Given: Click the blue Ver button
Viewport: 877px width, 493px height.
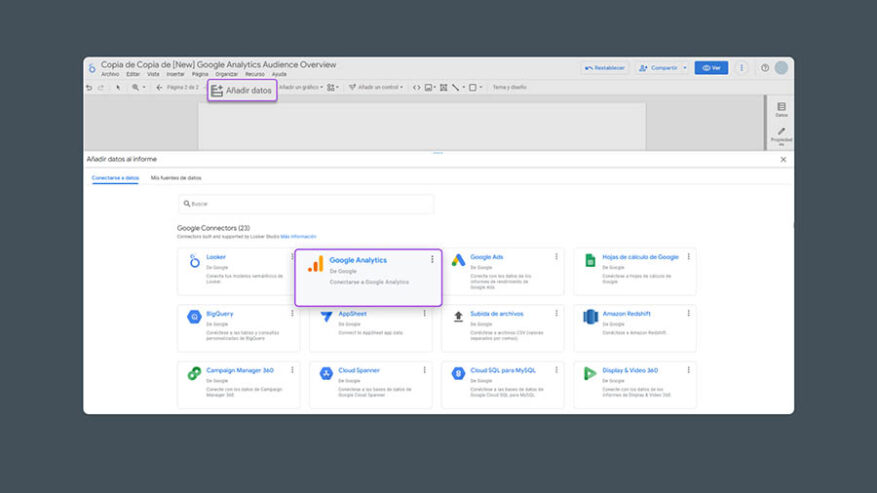Looking at the screenshot, I should click(711, 68).
